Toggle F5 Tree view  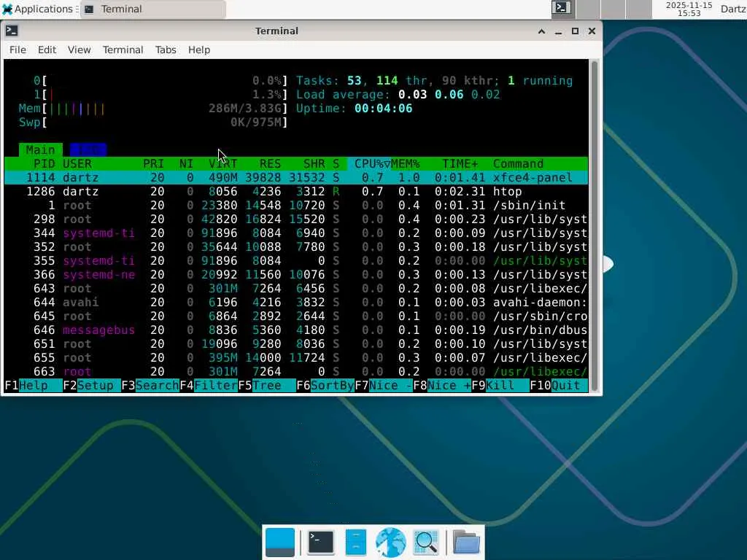coord(267,385)
